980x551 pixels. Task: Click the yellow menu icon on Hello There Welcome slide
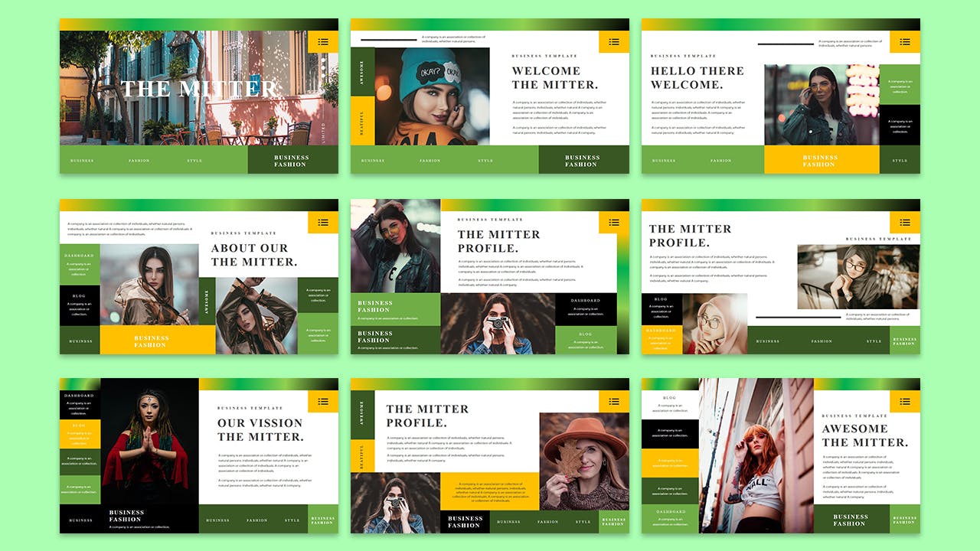pyautogui.click(x=905, y=42)
